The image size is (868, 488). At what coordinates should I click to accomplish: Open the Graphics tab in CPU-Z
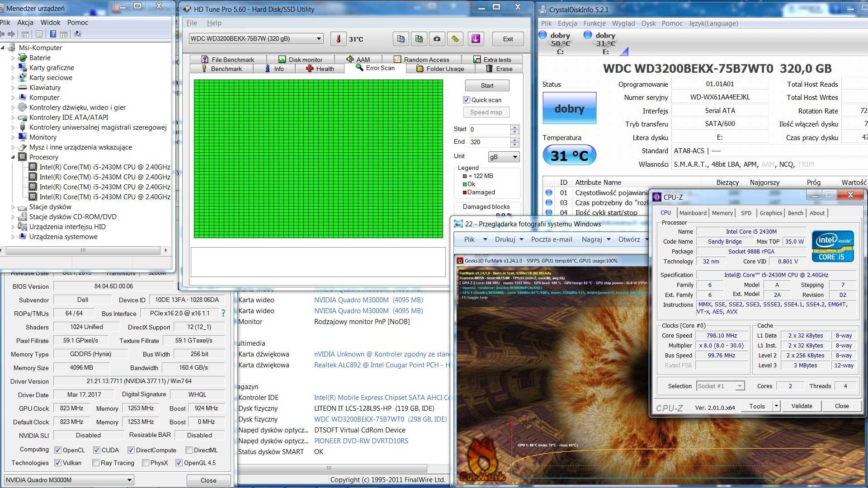tap(771, 213)
